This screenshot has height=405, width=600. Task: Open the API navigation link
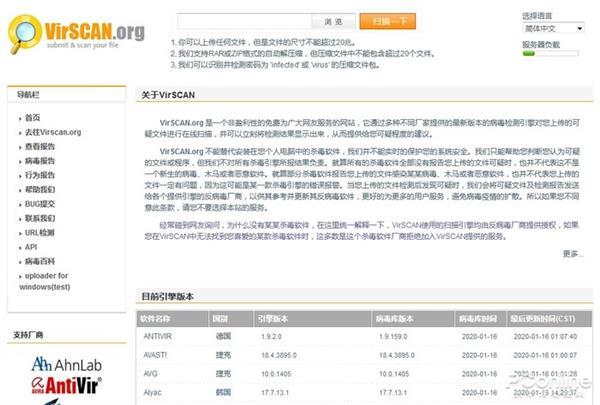pos(31,247)
